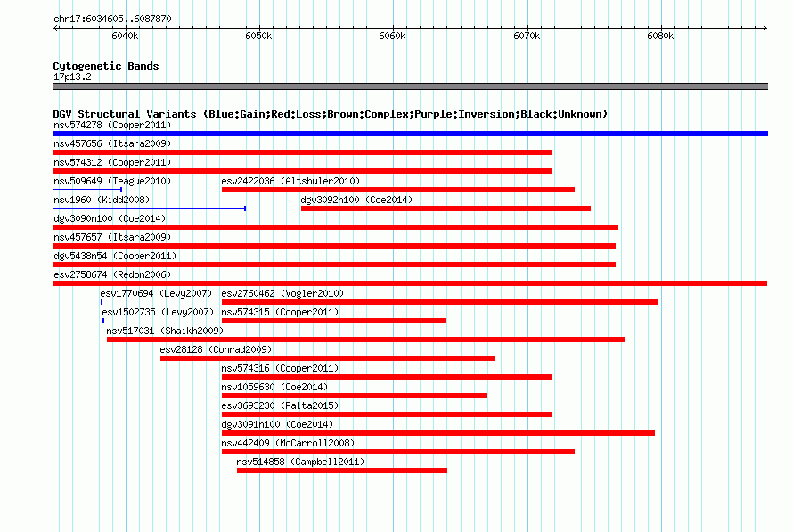Click the red bar for dgv3091n100
The height and width of the screenshot is (532, 793).
[x=438, y=433]
